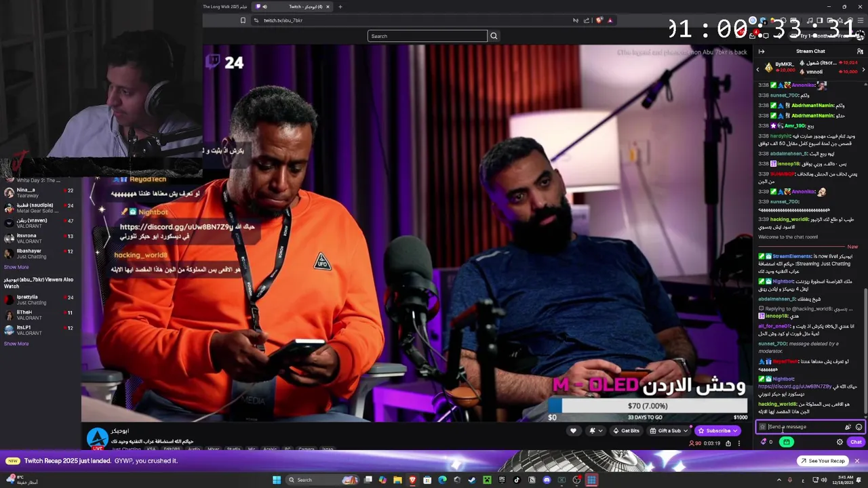
Task: Claim the green channel points bonus chest
Action: tap(787, 442)
